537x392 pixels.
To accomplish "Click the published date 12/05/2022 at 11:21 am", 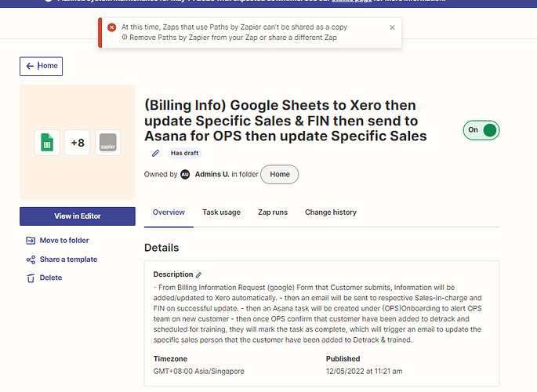I will coord(364,371).
